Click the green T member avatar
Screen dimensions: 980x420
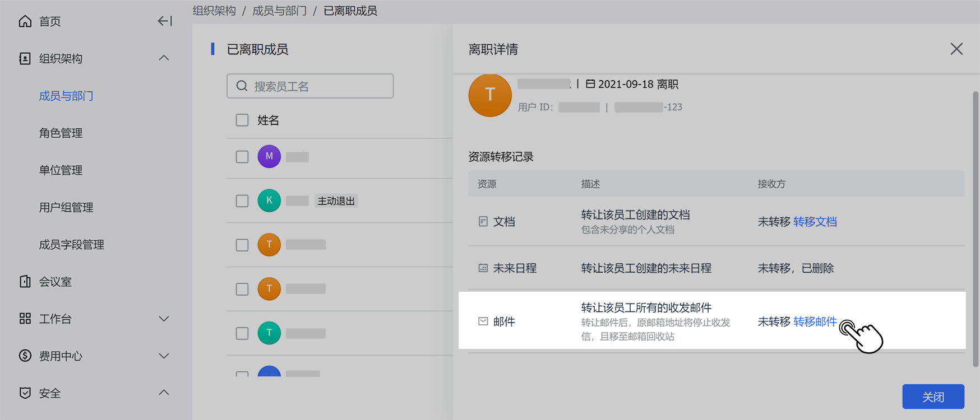(x=269, y=333)
